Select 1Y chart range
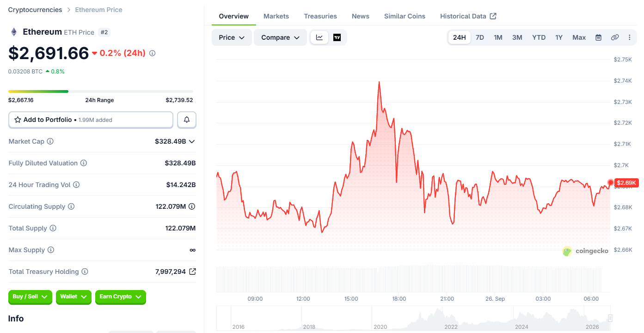The height and width of the screenshot is (333, 644). pos(559,37)
